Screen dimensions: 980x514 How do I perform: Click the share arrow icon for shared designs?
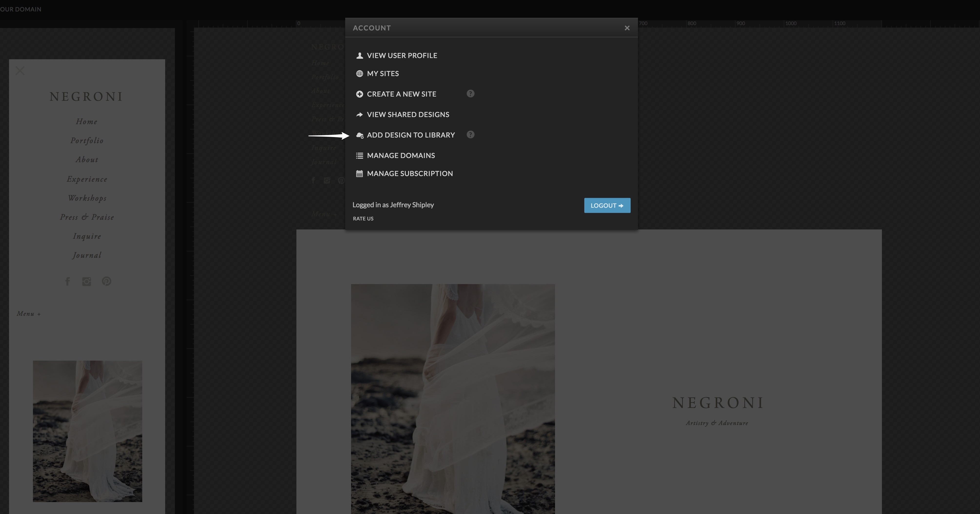359,114
